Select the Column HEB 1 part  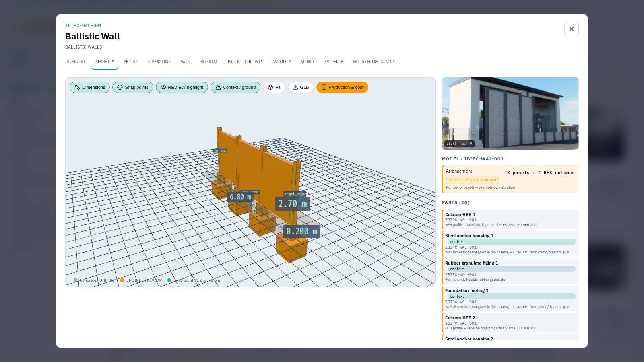tap(510, 219)
